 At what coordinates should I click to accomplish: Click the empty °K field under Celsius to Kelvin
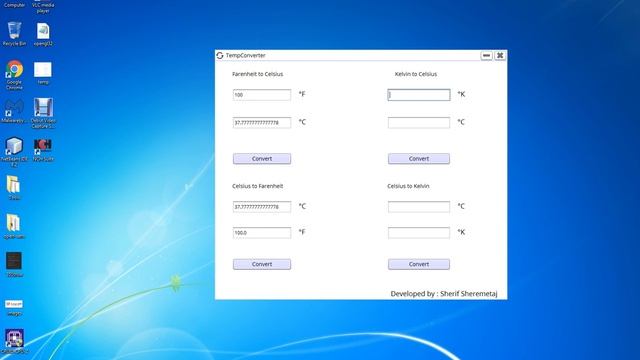(x=419, y=233)
